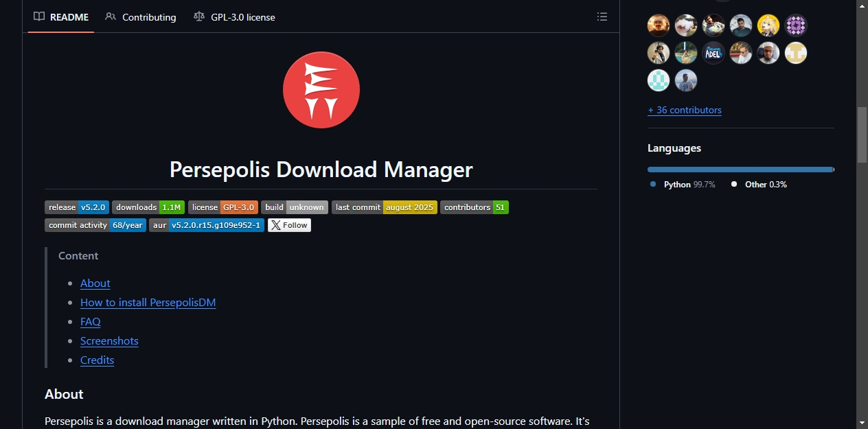
Task: Click the Languages sidebar heading
Action: (x=674, y=148)
